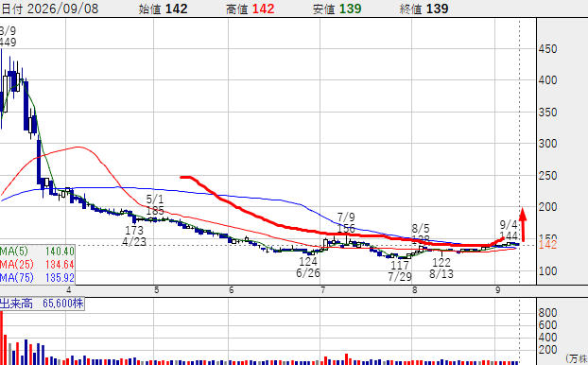Viewport: 588px width, 365px height.
Task: Click the 9/4 144 peak annotation
Action: (509, 231)
